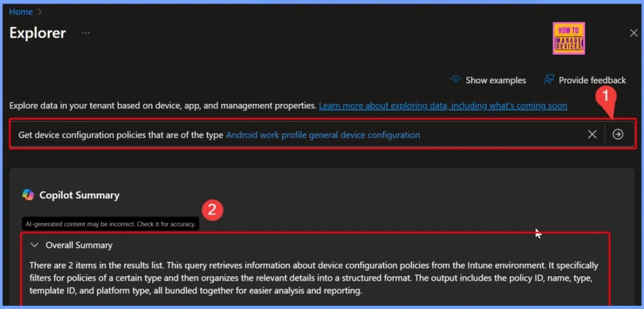644x309 pixels.
Task: Click the 'There are 2 items' summary paragraph
Action: [x=314, y=279]
